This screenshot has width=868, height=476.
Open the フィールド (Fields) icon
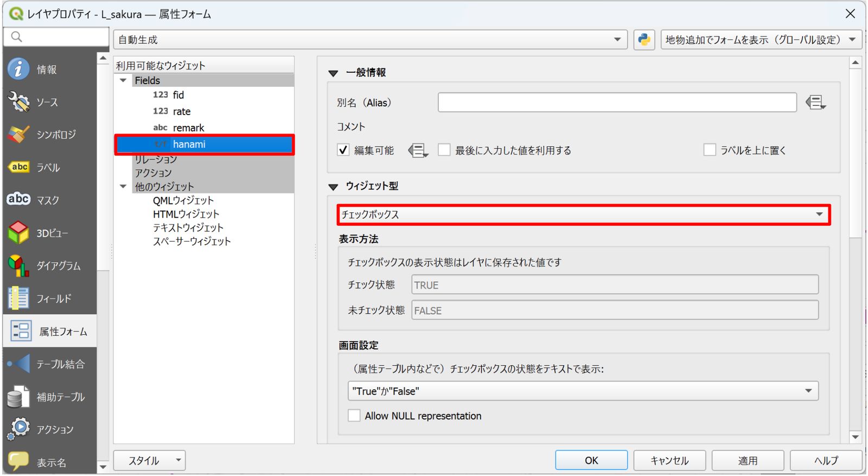(18, 298)
